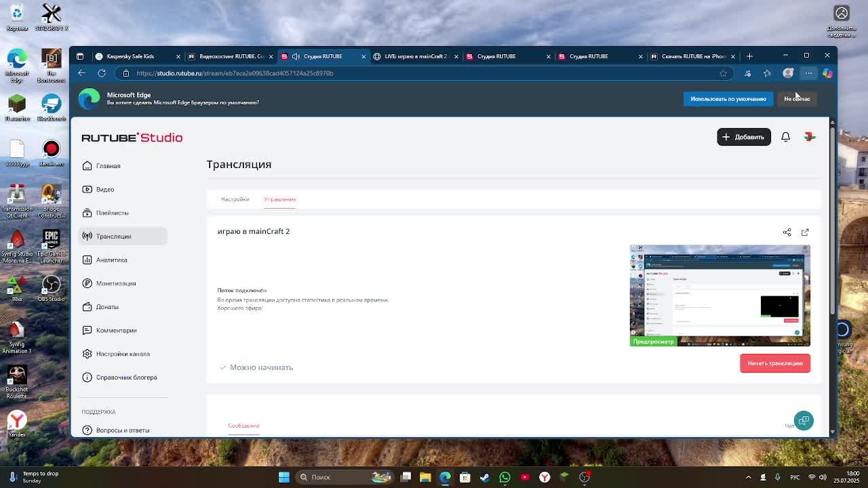Switch to Скачать RUTUBE на iPhone tab
868x488 pixels.
pyautogui.click(x=692, y=56)
